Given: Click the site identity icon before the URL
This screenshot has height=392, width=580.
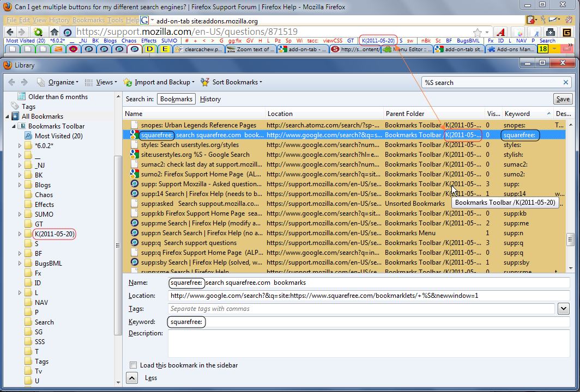Looking at the screenshot, I should [68, 32].
